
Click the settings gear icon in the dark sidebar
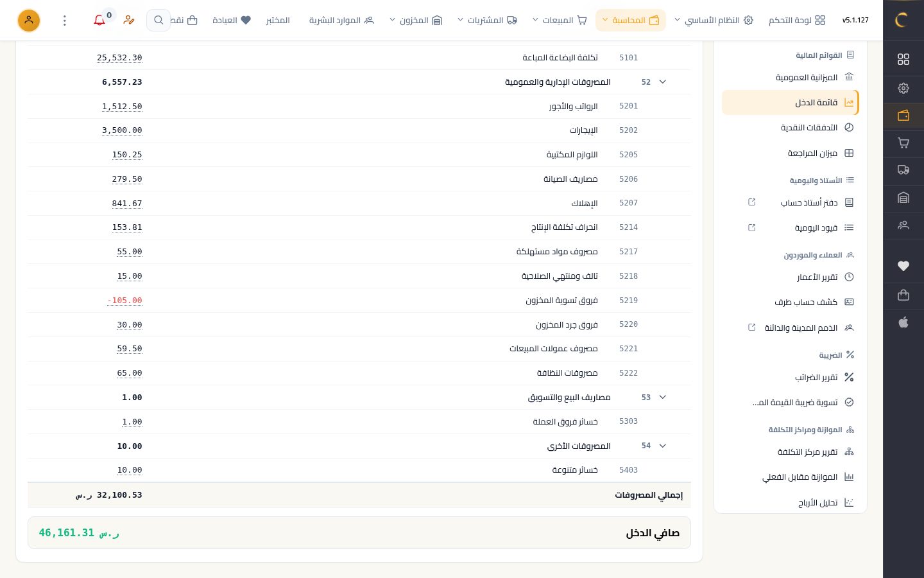click(903, 88)
